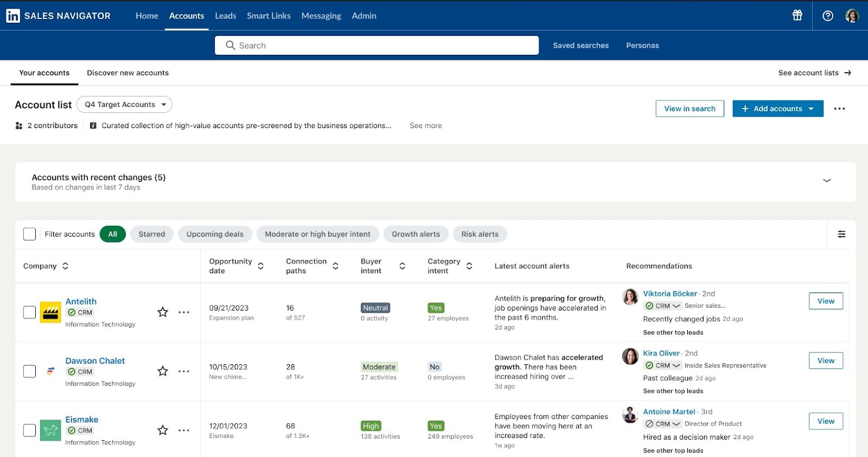
Task: Click the Eismake company logo
Action: [50, 430]
